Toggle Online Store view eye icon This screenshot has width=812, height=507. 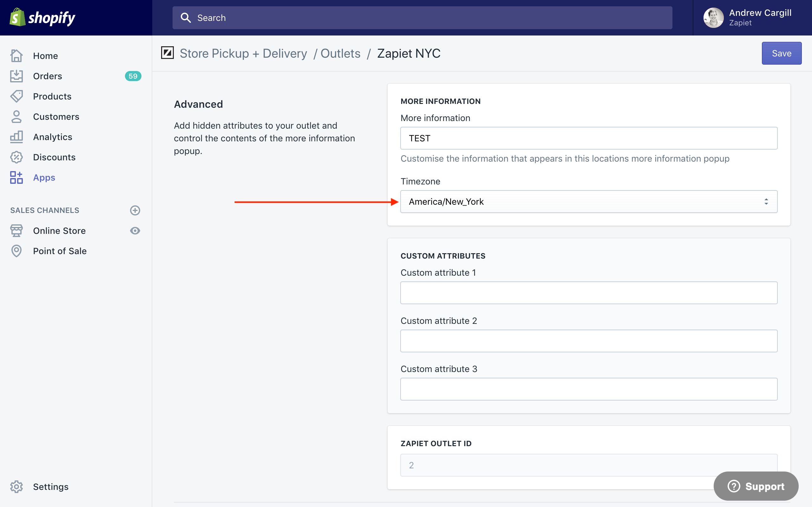click(x=135, y=231)
